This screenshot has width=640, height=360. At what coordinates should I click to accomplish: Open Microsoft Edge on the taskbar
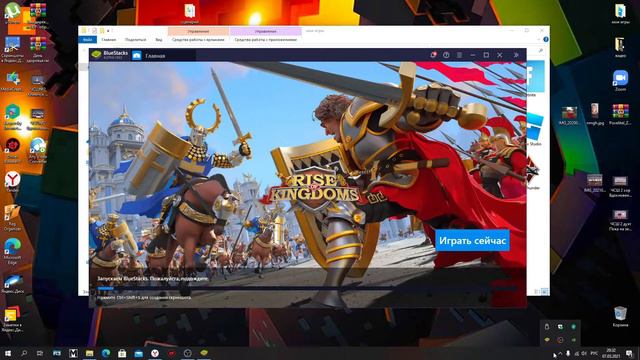tap(106, 353)
